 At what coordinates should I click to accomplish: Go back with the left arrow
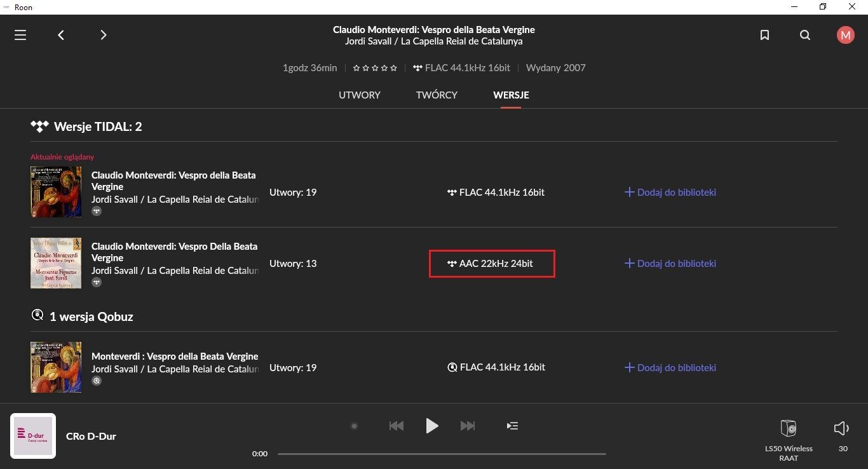point(61,35)
